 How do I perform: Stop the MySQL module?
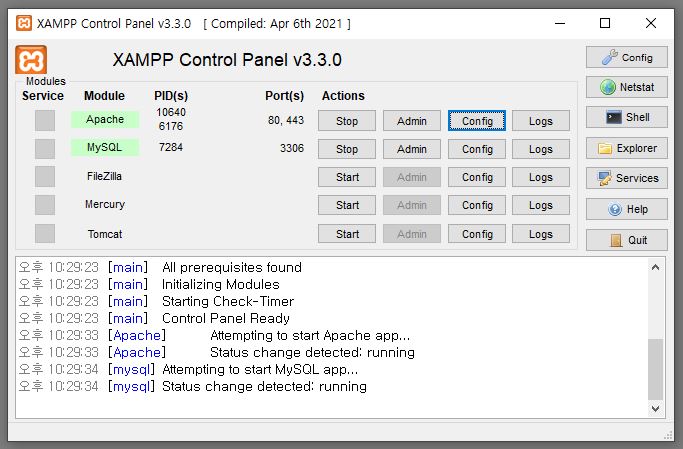(x=347, y=149)
